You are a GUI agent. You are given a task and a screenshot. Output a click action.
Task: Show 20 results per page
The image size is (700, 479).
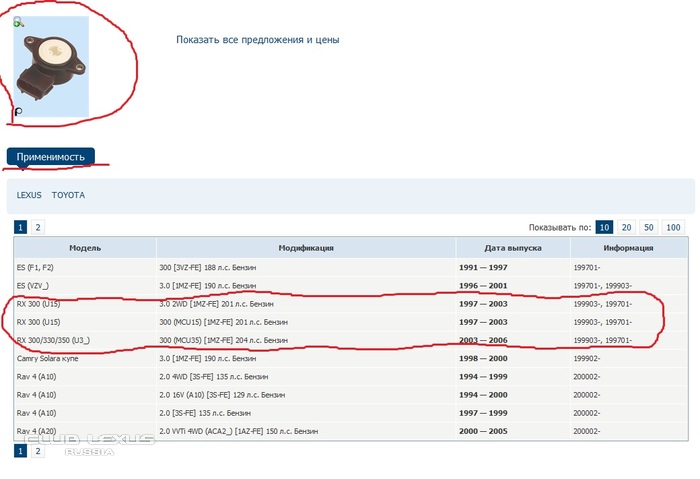(627, 227)
